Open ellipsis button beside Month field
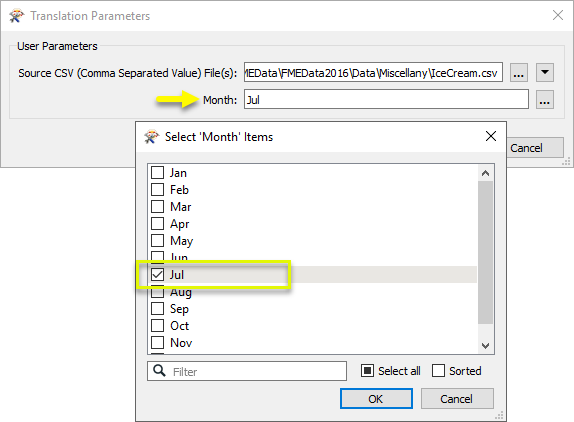The width and height of the screenshot is (574, 422). point(544,100)
